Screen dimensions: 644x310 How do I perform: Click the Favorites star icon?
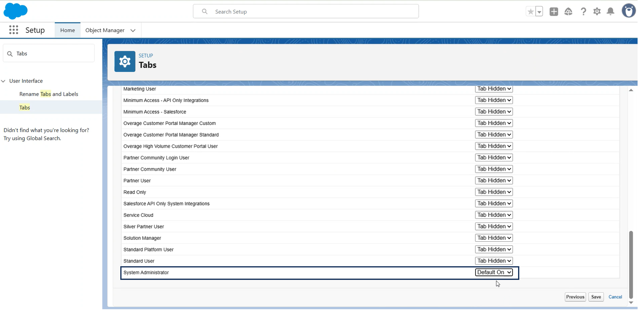coord(531,12)
